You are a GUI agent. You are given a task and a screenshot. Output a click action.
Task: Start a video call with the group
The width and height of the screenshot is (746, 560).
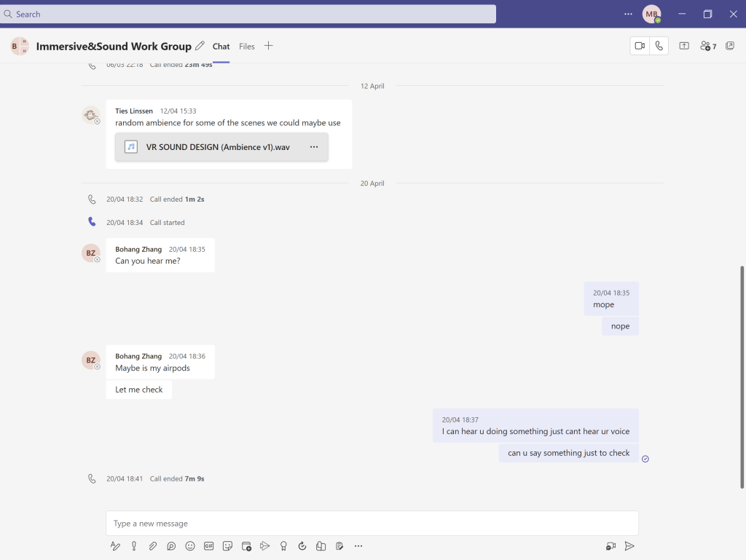(x=640, y=46)
